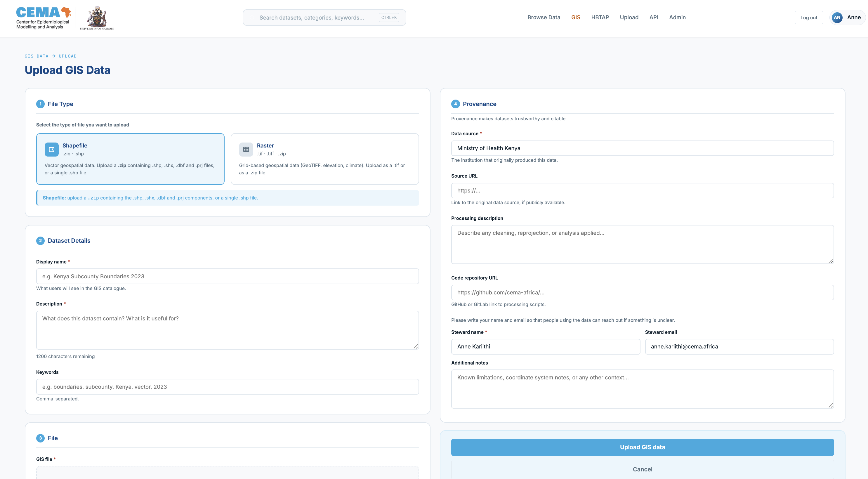Click the step 3 File badge
Image resolution: width=868 pixels, height=479 pixels.
pos(40,438)
